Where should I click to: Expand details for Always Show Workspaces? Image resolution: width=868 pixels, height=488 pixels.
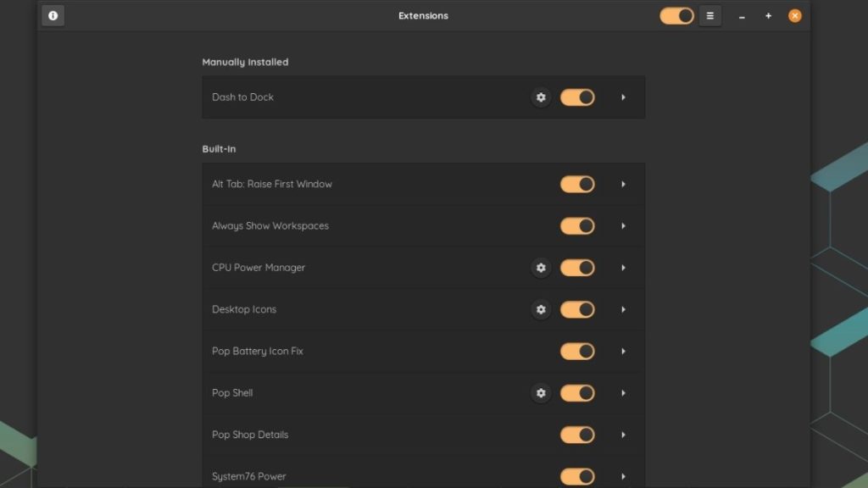623,225
